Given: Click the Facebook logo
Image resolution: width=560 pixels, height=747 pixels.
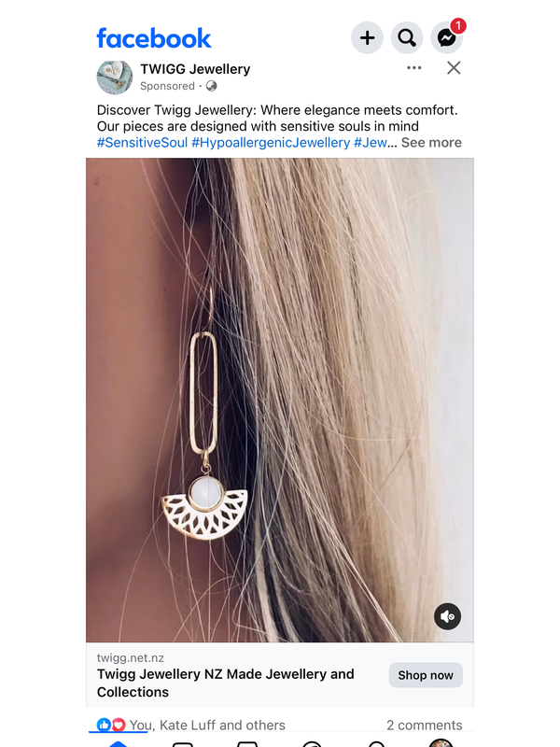Looking at the screenshot, I should click(x=154, y=38).
